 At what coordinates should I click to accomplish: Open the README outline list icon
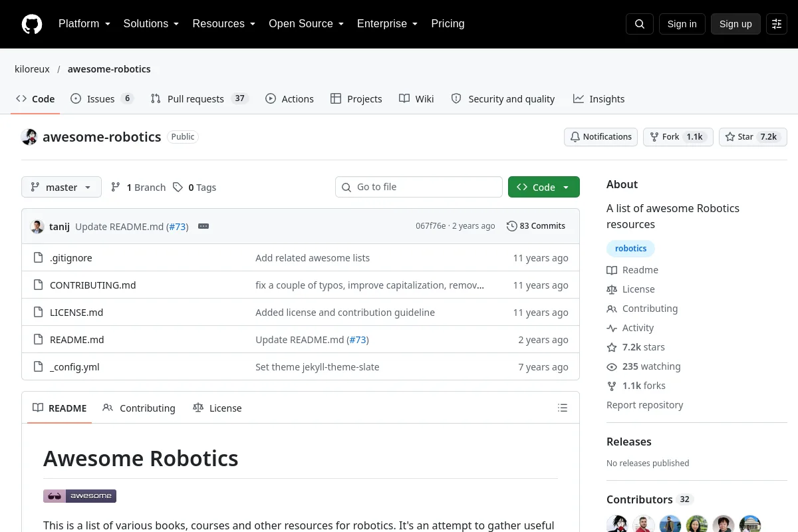tap(563, 408)
